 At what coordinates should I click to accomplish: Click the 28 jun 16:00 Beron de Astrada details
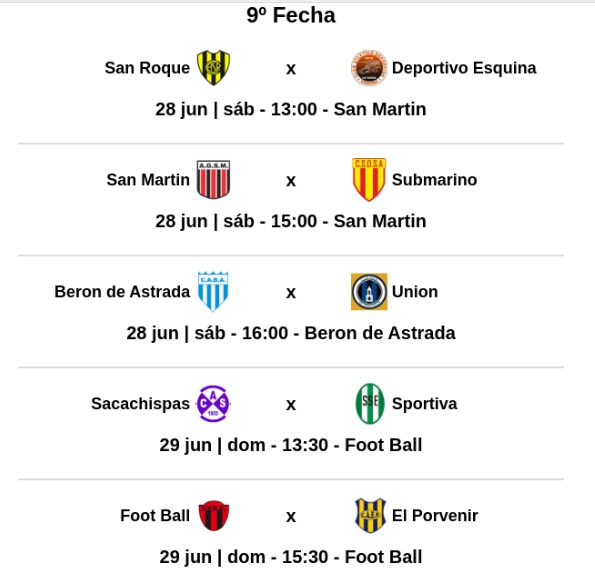tap(291, 333)
